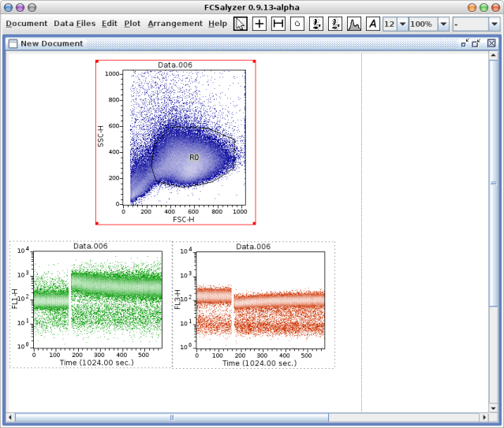This screenshot has width=504, height=428.
Task: Add a histogram plot with toolbar icon
Action: [354, 24]
